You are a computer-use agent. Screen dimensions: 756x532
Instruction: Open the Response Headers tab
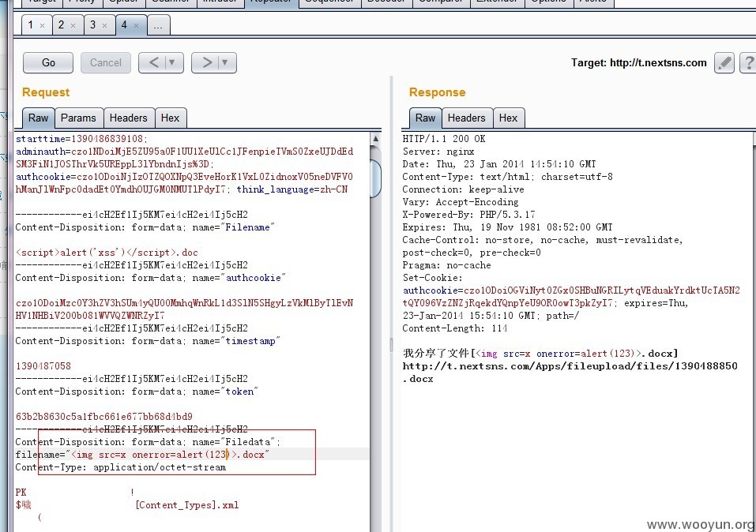coord(466,118)
